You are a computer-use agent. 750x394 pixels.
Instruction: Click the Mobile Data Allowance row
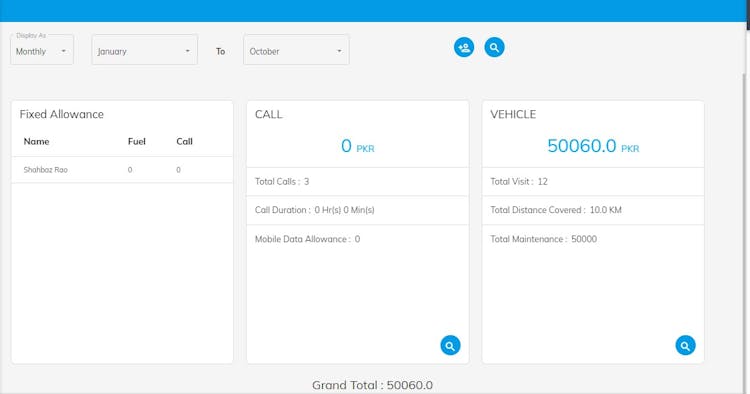(x=358, y=239)
